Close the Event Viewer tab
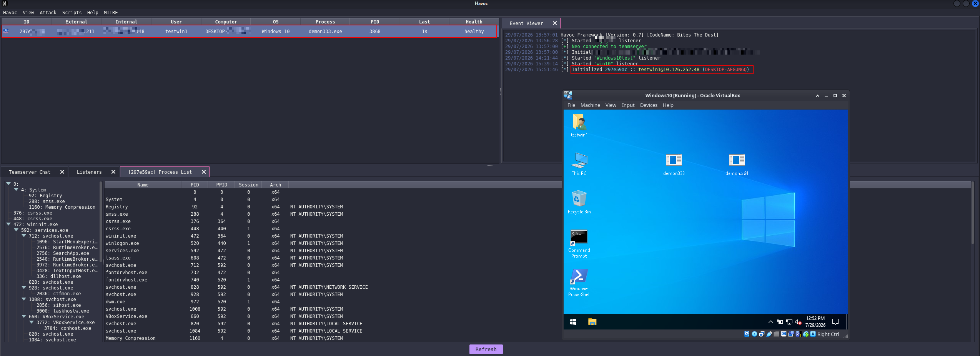Screen dimensions: 980x356 click(554, 23)
